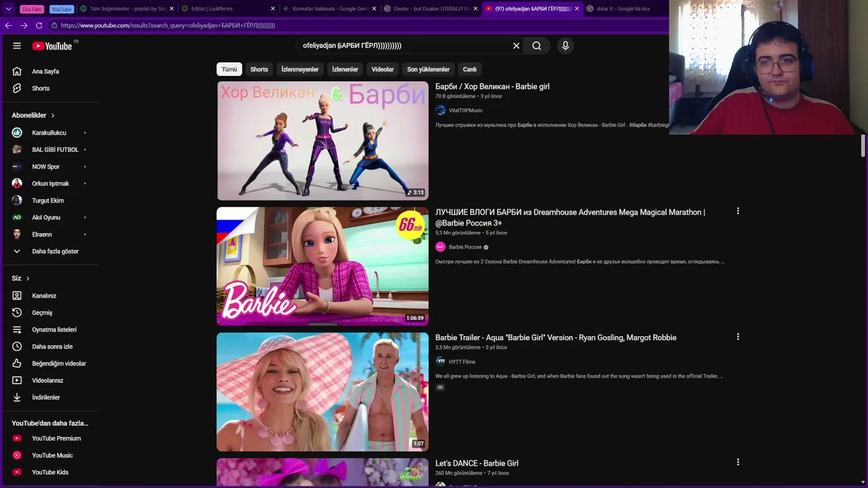
Task: Switch to Dexter - but Doakes tab
Action: pos(431,9)
